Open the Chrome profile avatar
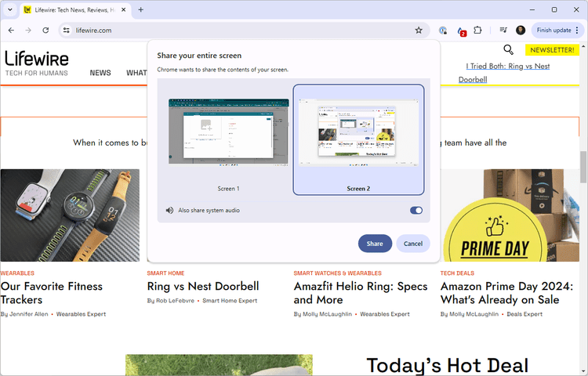The image size is (588, 376). coord(521,31)
